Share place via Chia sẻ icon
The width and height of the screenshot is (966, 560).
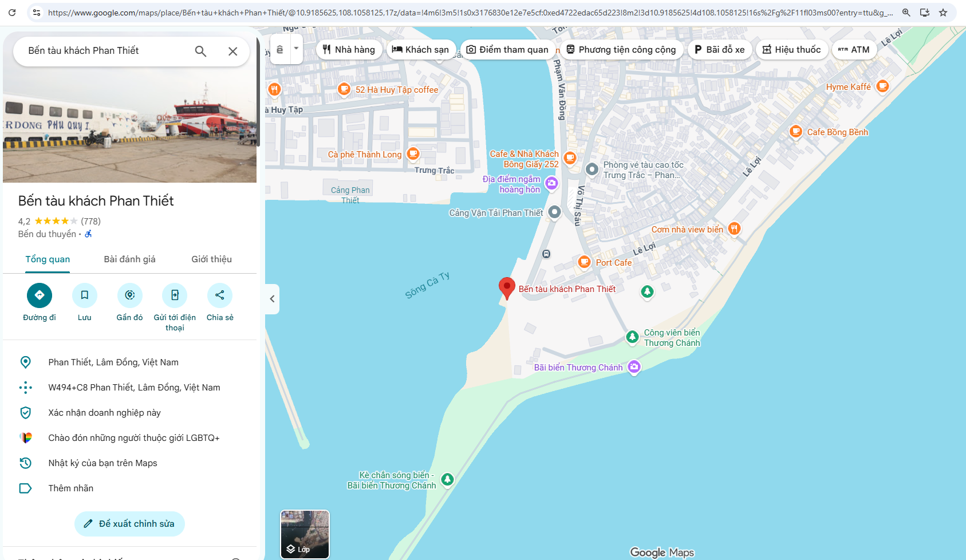coord(220,295)
